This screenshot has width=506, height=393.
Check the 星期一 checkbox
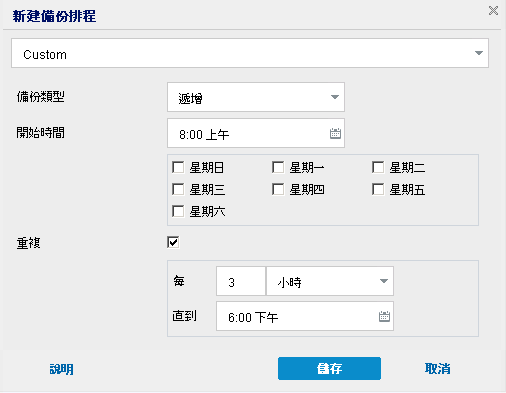coord(278,167)
